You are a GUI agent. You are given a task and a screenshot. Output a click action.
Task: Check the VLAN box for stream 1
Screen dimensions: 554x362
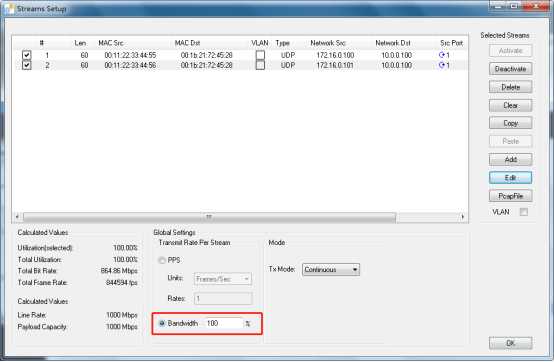coord(260,55)
